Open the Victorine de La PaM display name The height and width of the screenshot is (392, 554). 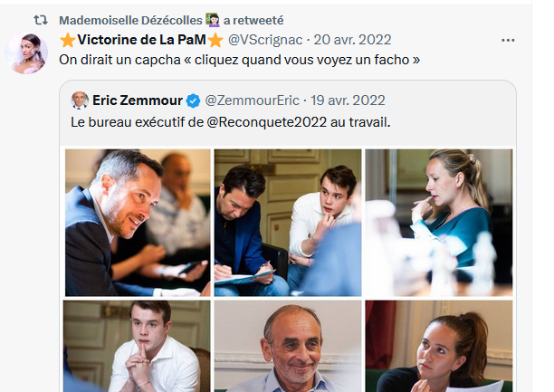pos(142,40)
